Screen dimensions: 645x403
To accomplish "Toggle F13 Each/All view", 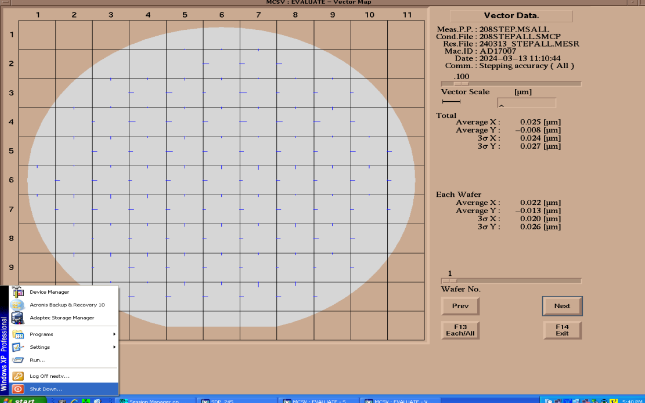I will (x=460, y=329).
